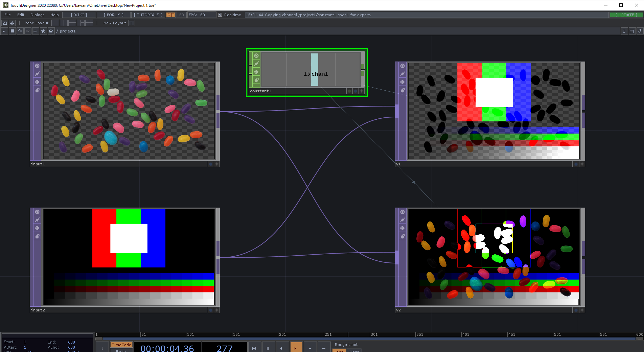Select the input2 node thumbnail

coord(129,257)
